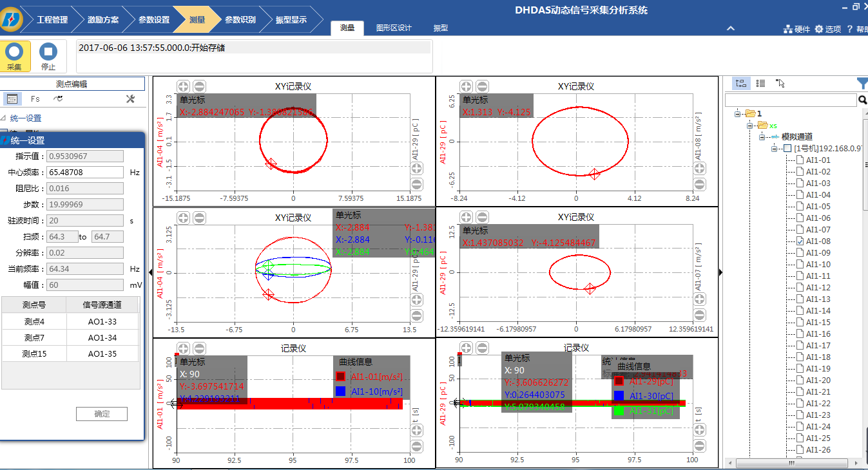The width and height of the screenshot is (868, 470).
Task: Click the 中心频率 input field
Action: pyautogui.click(x=85, y=173)
